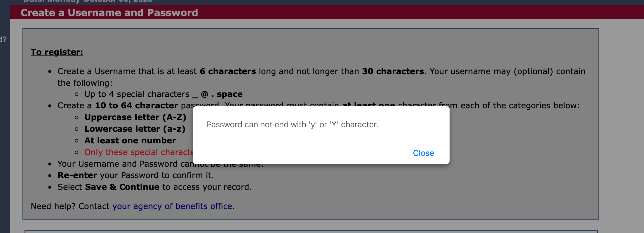Open the 'your agency of benefits office' link

[172, 206]
